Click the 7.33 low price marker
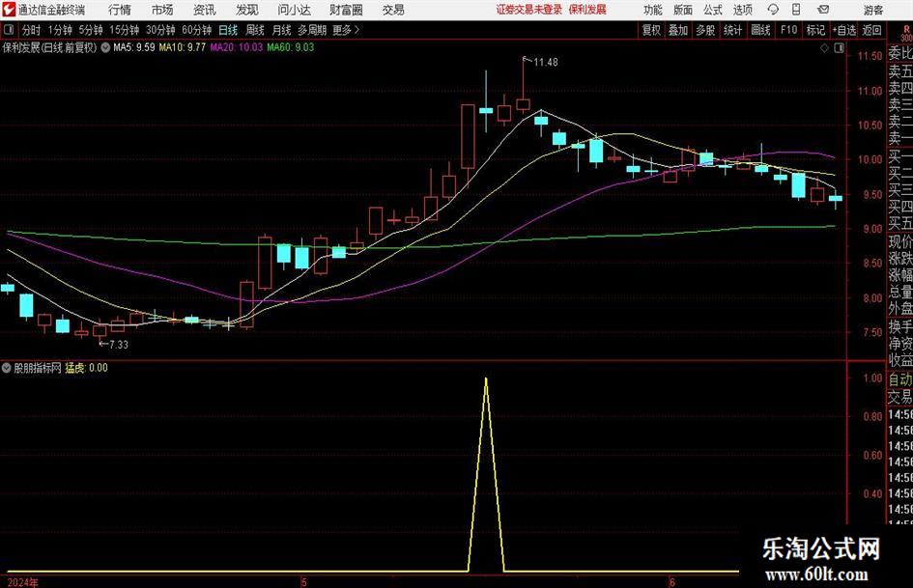This screenshot has width=913, height=588. coord(118,345)
